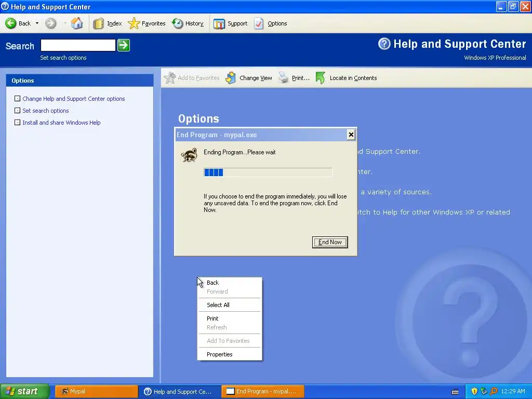
Task: Open the Windows start button
Action: tap(24, 391)
